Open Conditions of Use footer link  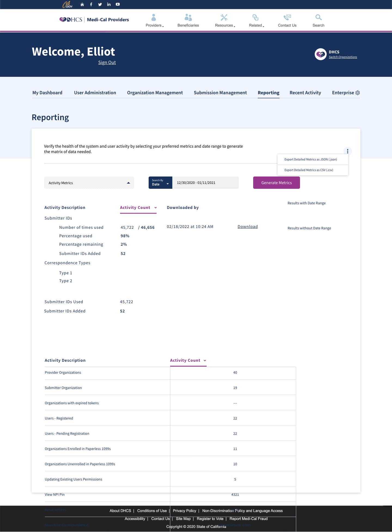pyautogui.click(x=152, y=511)
